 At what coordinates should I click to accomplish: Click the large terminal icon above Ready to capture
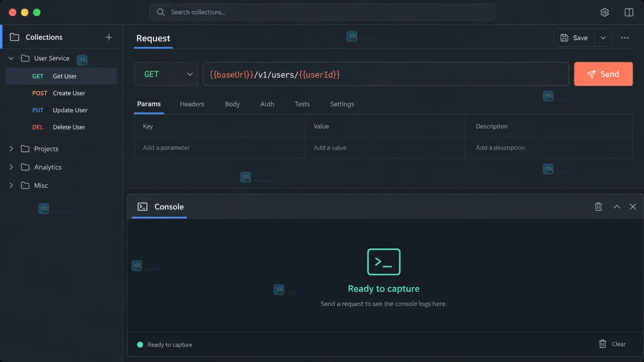384,262
